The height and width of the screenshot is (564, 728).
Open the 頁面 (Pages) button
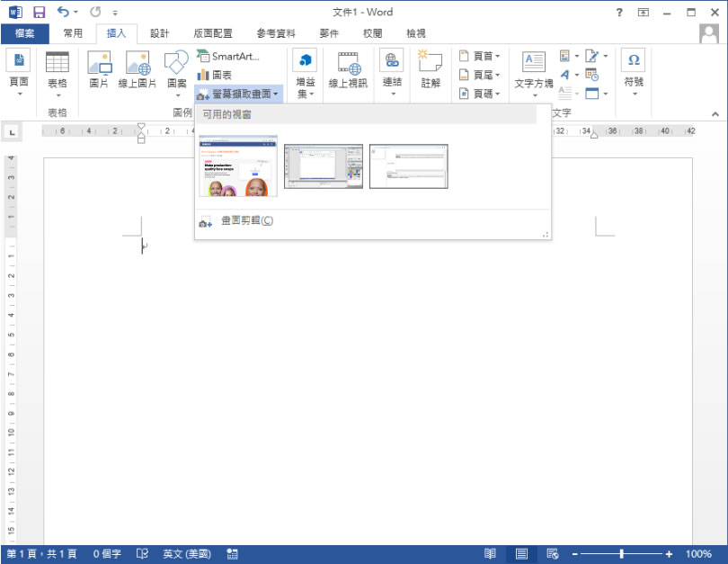coord(19,74)
